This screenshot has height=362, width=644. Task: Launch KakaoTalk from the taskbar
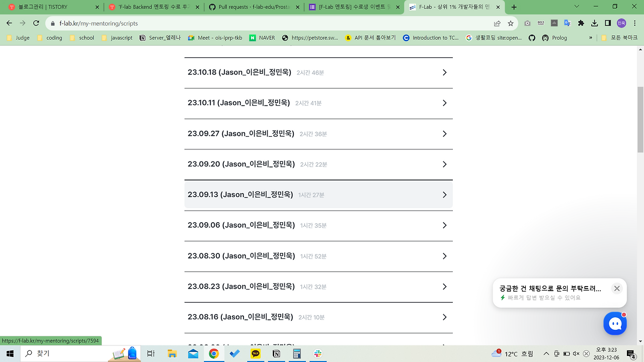tap(256, 354)
